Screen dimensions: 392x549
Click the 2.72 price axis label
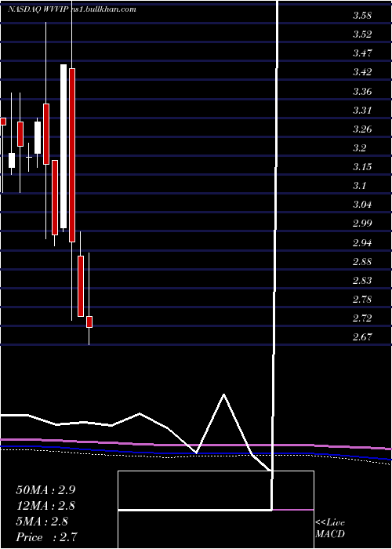coord(362,318)
